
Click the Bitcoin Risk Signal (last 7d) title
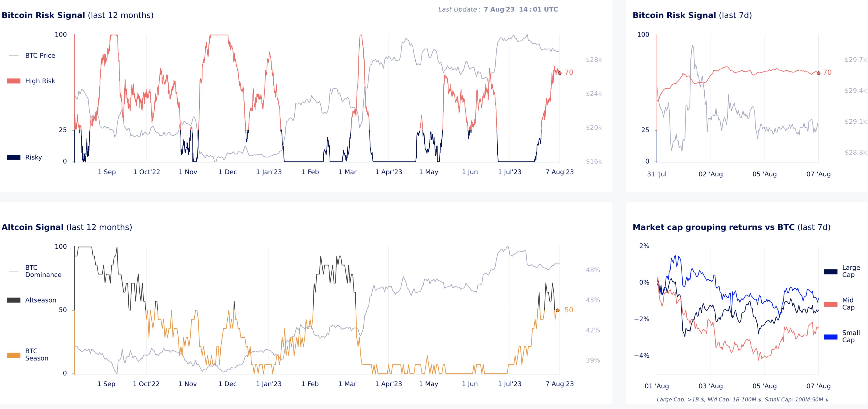[692, 15]
